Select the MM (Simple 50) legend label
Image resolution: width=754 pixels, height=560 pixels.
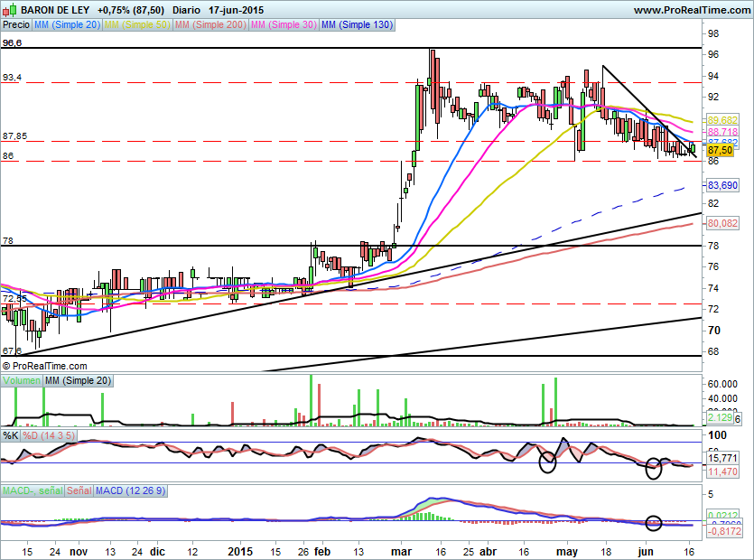pos(136,25)
